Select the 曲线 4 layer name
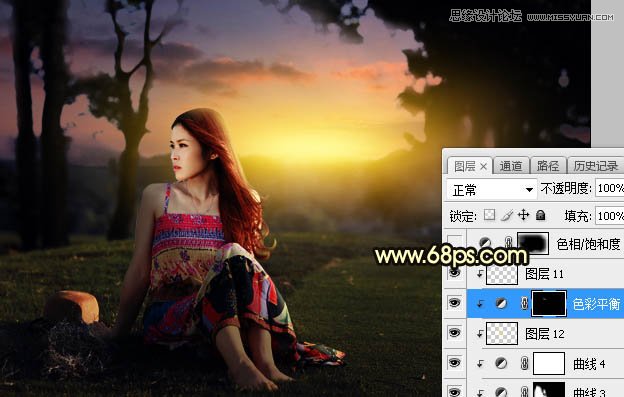This screenshot has width=624, height=397. 589,364
